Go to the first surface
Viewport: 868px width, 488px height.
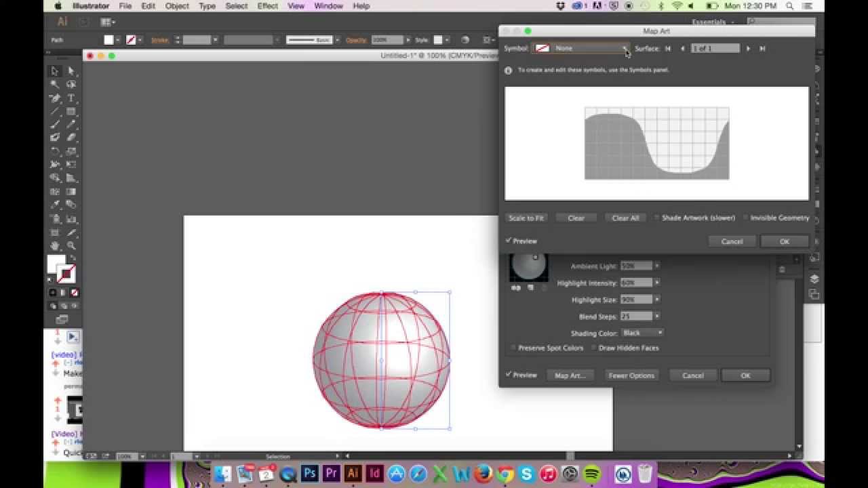pyautogui.click(x=668, y=48)
